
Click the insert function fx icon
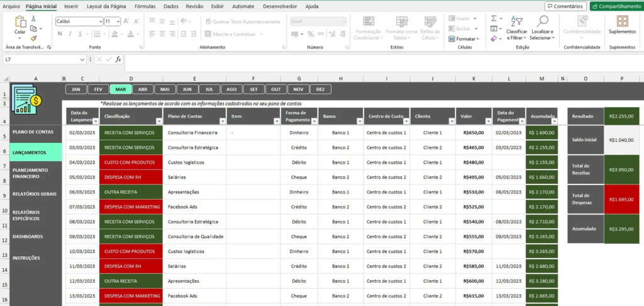tap(118, 59)
